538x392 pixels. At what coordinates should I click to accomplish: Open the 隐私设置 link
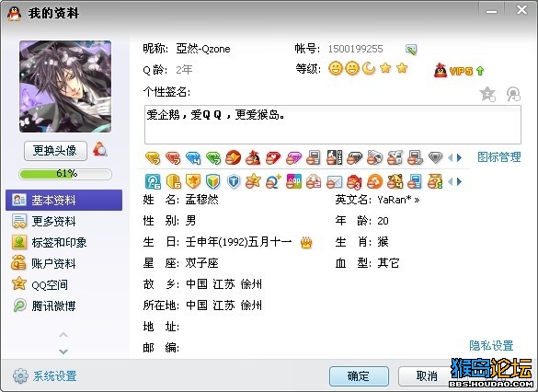(x=491, y=345)
